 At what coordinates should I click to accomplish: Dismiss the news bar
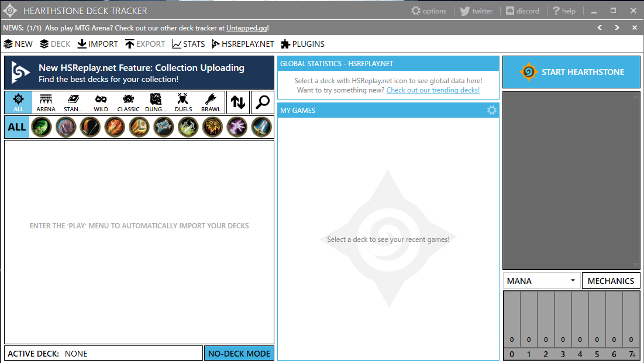635,28
